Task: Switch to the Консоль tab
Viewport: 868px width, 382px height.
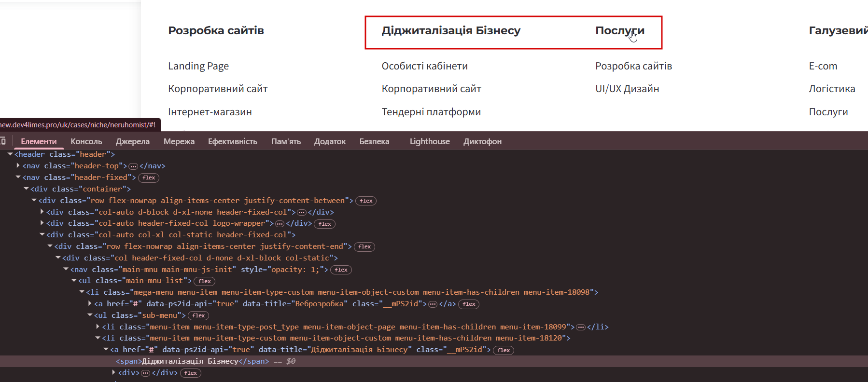Action: pos(86,142)
